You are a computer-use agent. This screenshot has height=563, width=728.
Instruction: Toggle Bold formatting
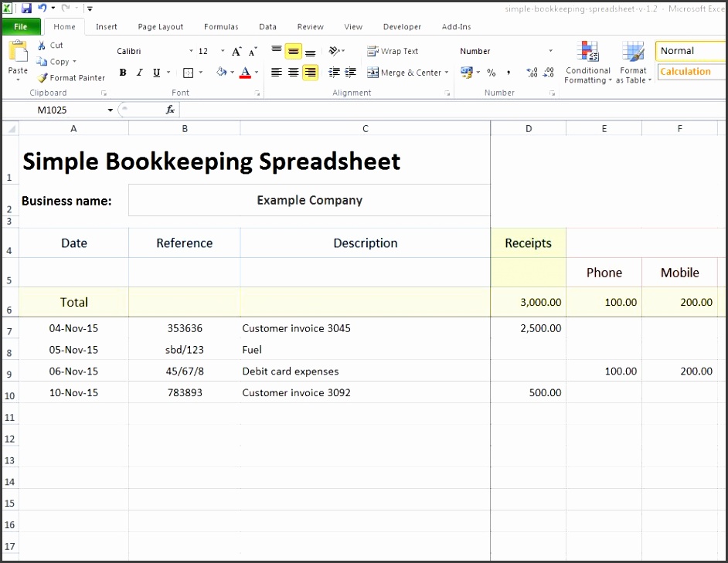pyautogui.click(x=123, y=73)
